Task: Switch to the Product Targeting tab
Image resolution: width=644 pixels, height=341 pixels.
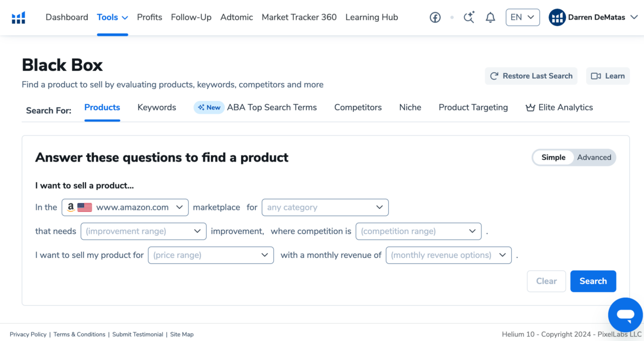Action: coord(473,108)
